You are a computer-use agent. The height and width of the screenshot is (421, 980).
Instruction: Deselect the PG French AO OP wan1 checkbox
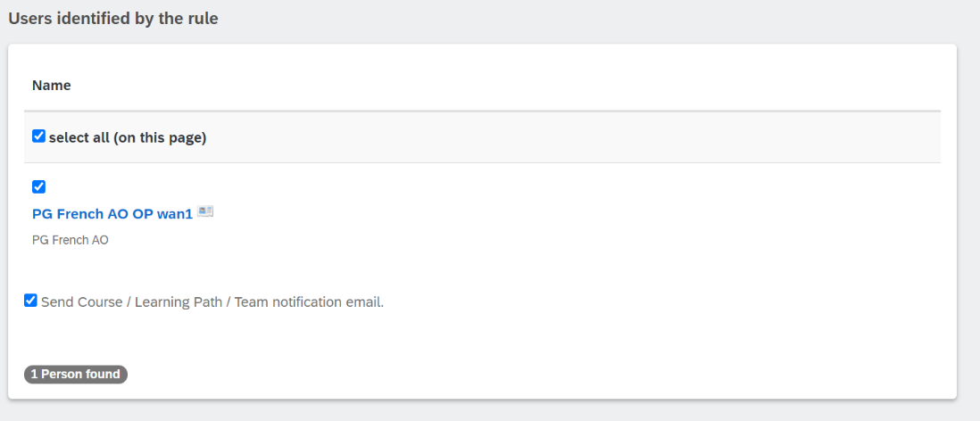38,186
